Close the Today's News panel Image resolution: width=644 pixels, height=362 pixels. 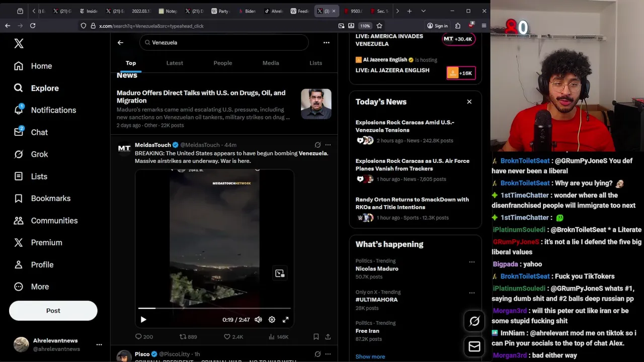tap(469, 102)
